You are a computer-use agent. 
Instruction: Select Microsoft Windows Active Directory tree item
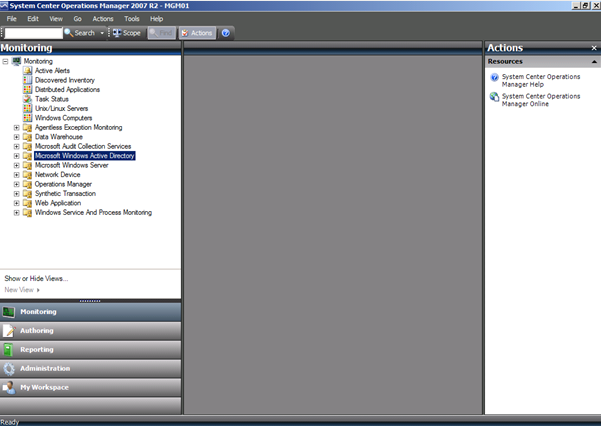pos(85,156)
